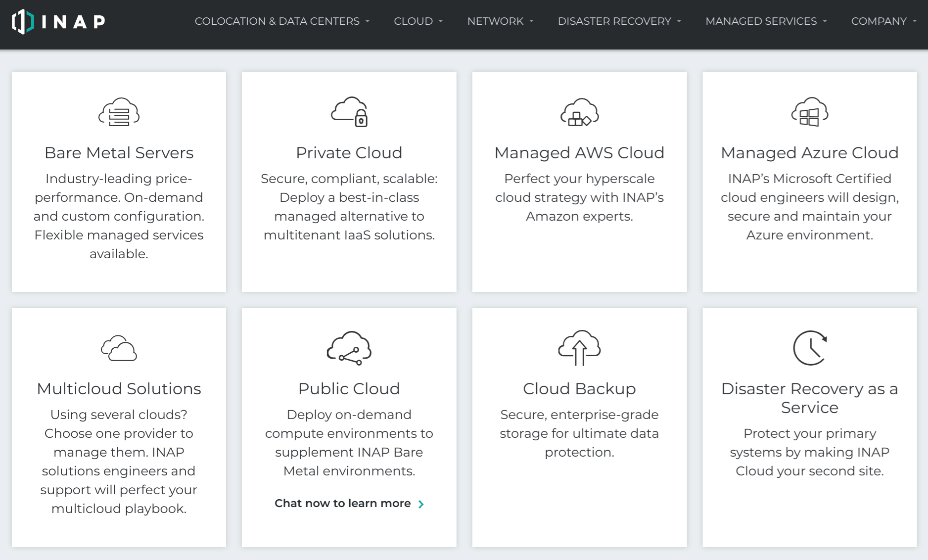Click the Multicloud Solutions double-cloud icon
928x560 pixels.
pyautogui.click(x=119, y=348)
